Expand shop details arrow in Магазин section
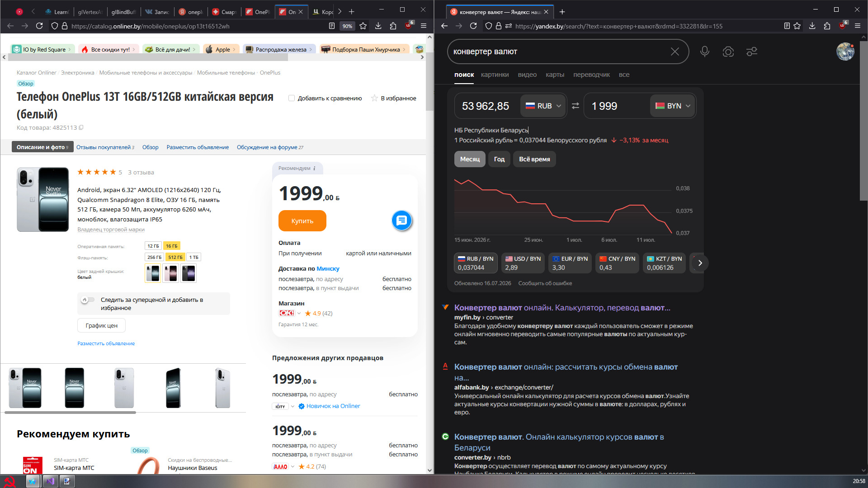The image size is (868, 488). (x=299, y=314)
